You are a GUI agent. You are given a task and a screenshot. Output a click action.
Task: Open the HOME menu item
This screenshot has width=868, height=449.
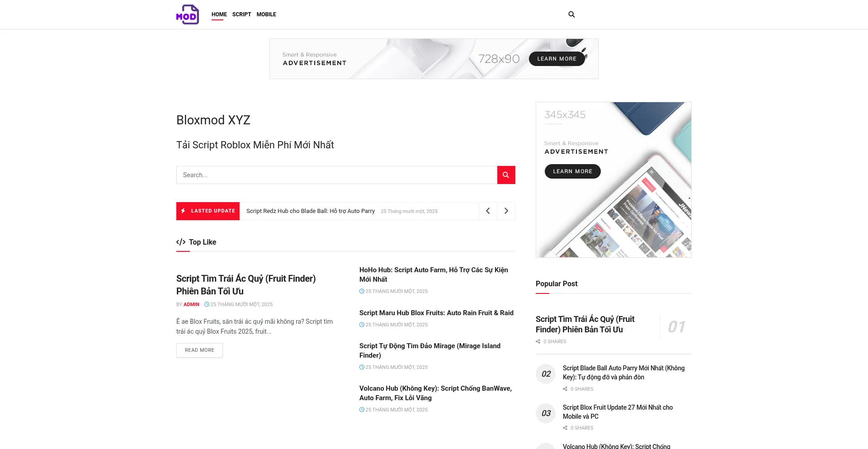click(219, 14)
